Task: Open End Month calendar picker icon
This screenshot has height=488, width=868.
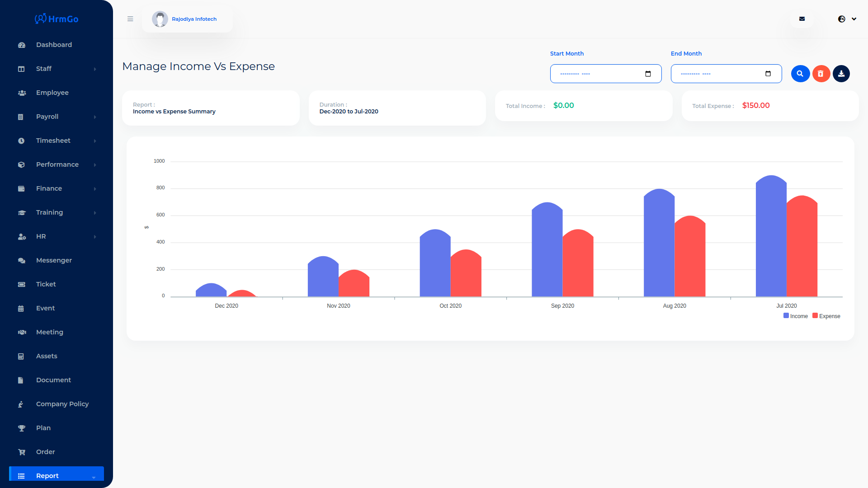Action: click(768, 74)
